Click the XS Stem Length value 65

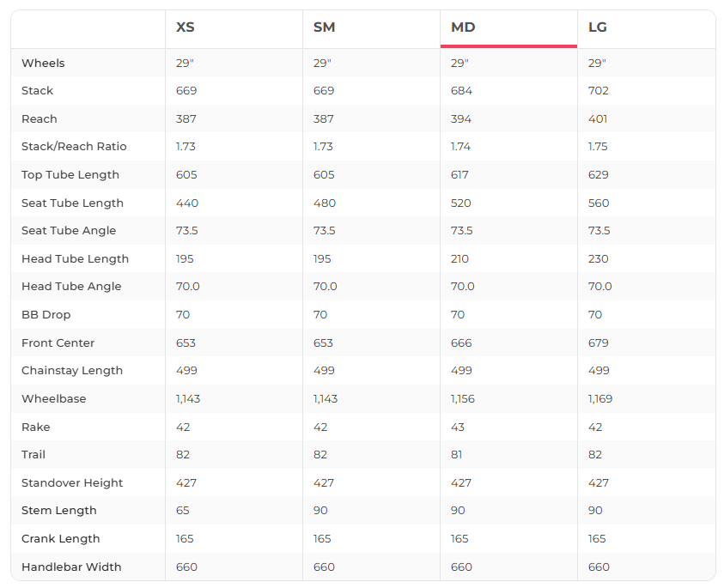pyautogui.click(x=184, y=511)
